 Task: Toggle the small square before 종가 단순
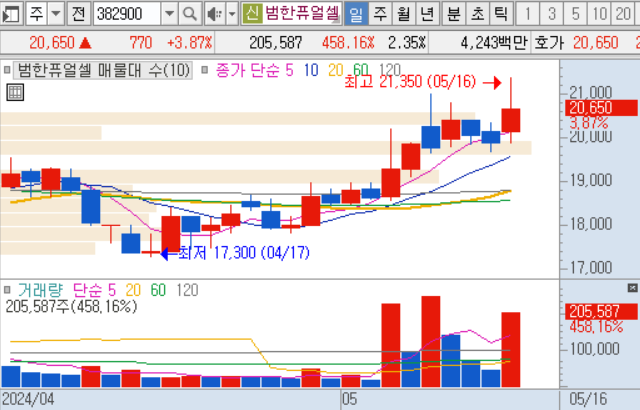(x=204, y=70)
